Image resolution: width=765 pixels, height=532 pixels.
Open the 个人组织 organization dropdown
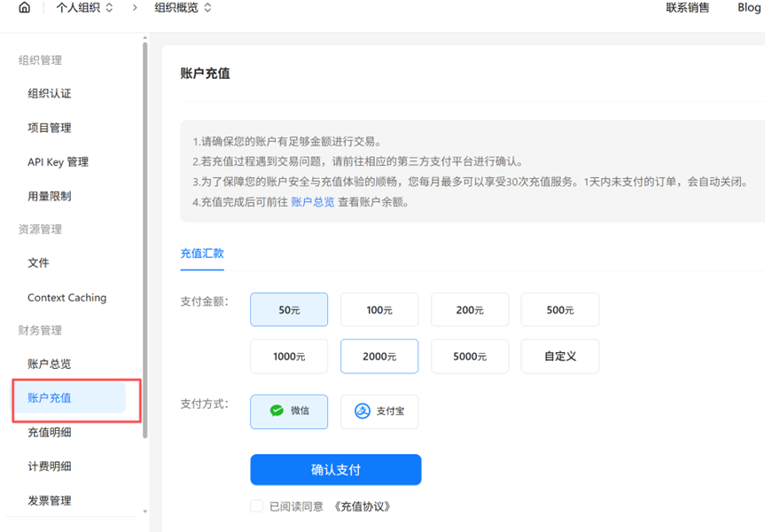[x=84, y=8]
